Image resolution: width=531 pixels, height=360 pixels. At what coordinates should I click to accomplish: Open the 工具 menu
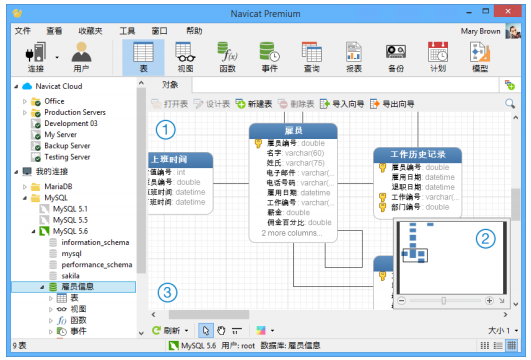point(127,31)
